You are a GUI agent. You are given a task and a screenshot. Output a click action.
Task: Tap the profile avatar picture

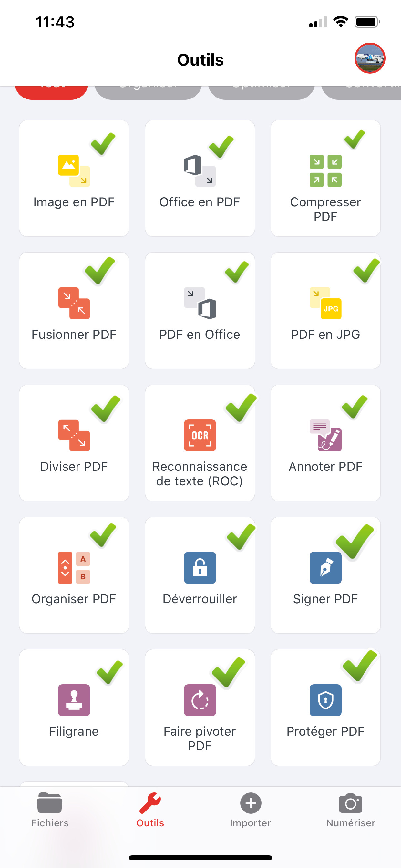click(370, 58)
